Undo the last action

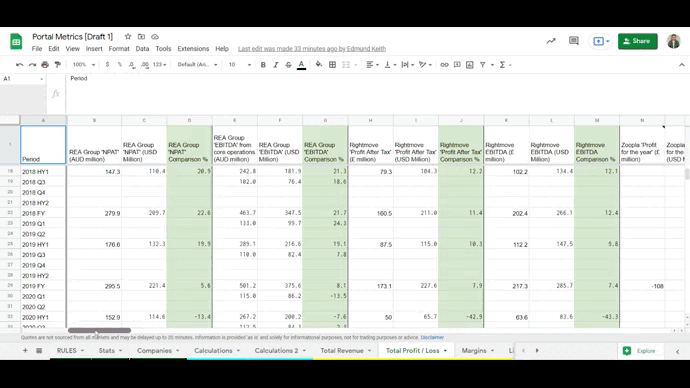tap(19, 65)
